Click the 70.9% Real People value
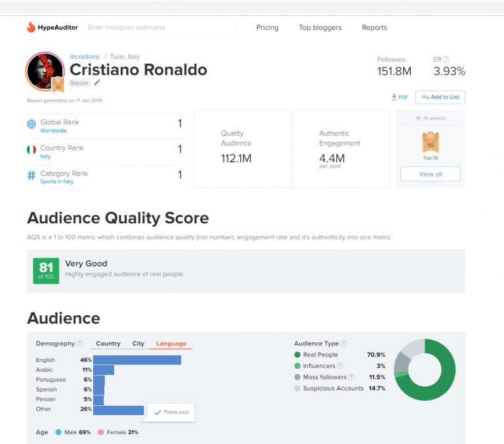The image size is (504, 444). [x=376, y=355]
